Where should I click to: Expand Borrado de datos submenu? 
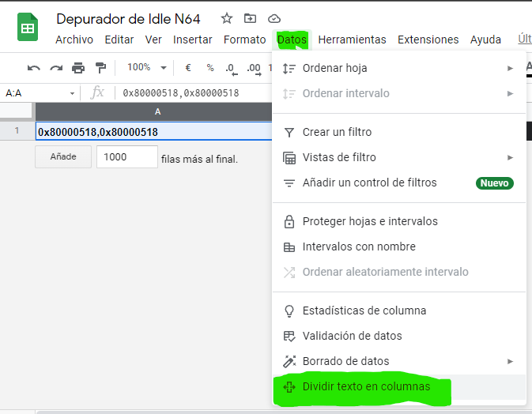399,361
